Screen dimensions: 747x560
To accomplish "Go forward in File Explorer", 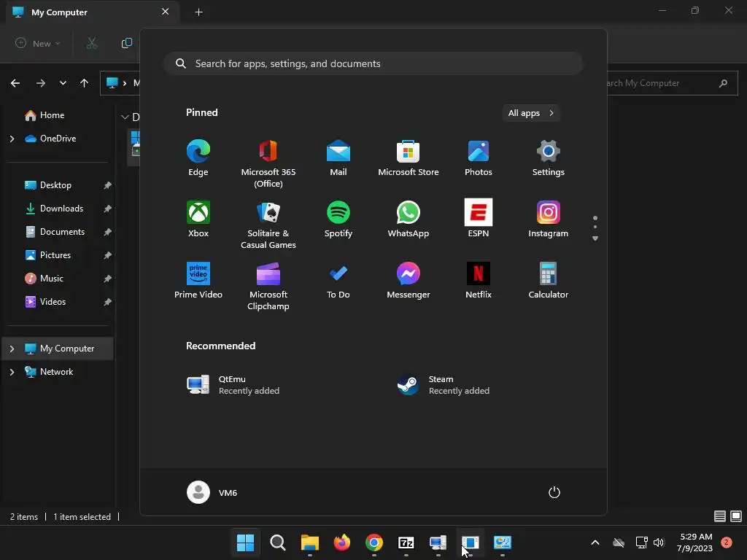I will (x=41, y=83).
